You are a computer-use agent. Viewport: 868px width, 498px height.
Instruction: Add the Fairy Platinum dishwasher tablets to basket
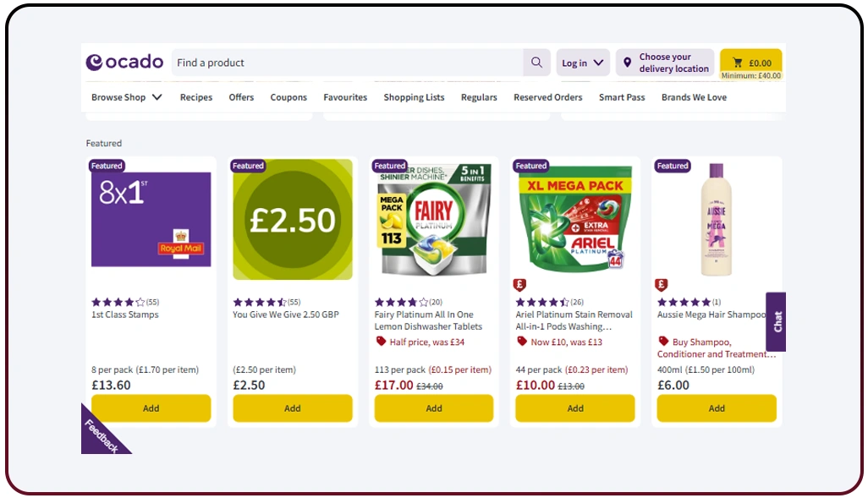(x=433, y=408)
